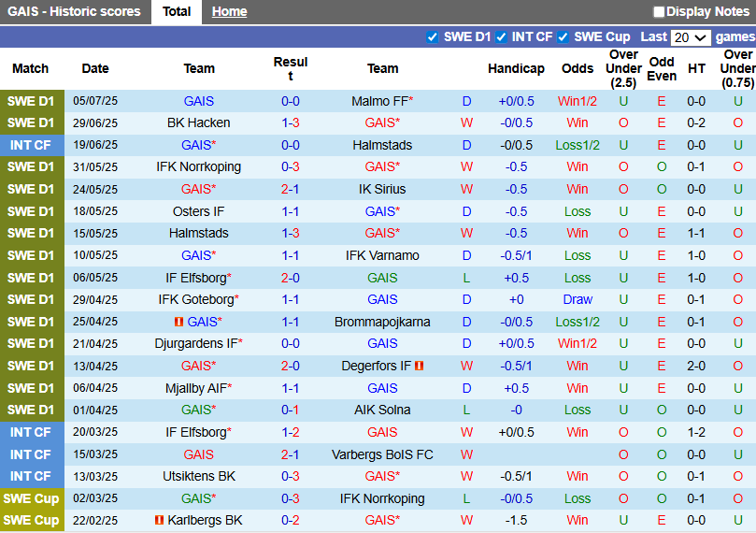Open the Last 20 games dropdown
Screen dimensions: 756x533
tap(691, 37)
